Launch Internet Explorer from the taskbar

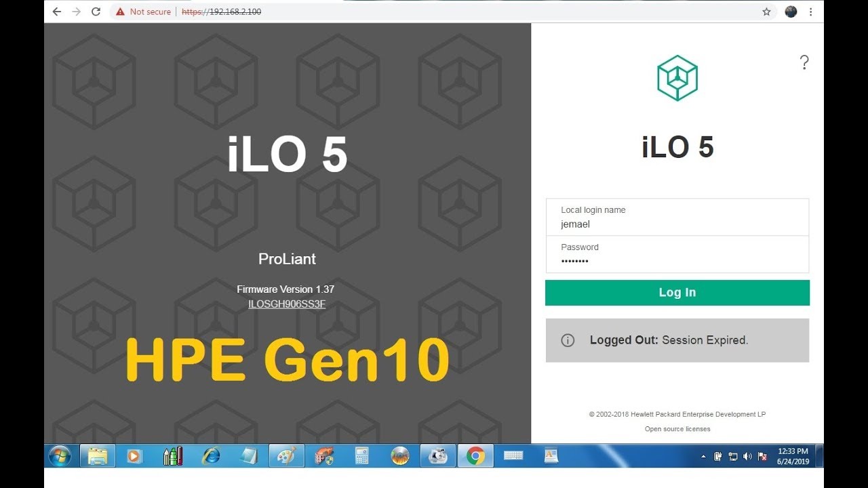tap(211, 456)
